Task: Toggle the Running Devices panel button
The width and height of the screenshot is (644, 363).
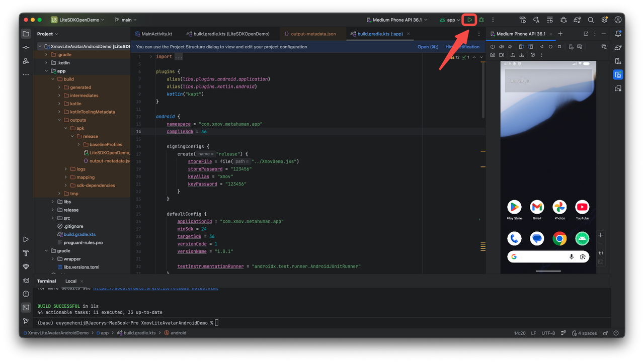Action: coord(618,75)
